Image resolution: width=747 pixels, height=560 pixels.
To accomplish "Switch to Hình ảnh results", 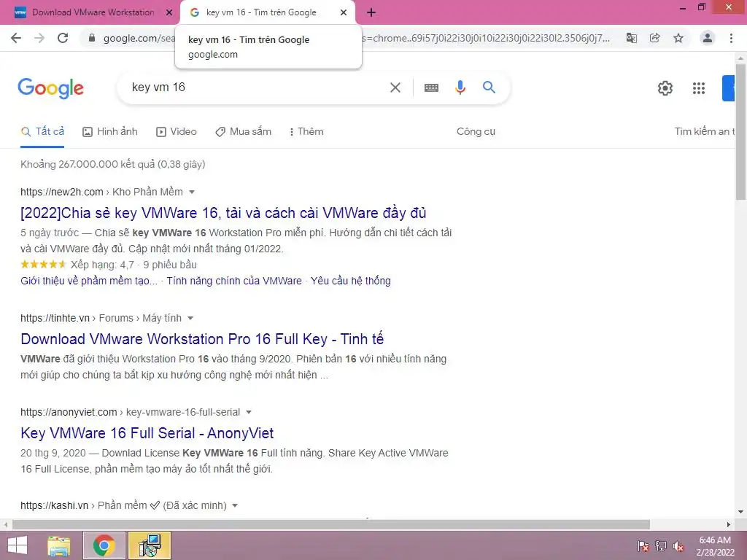I will click(110, 131).
